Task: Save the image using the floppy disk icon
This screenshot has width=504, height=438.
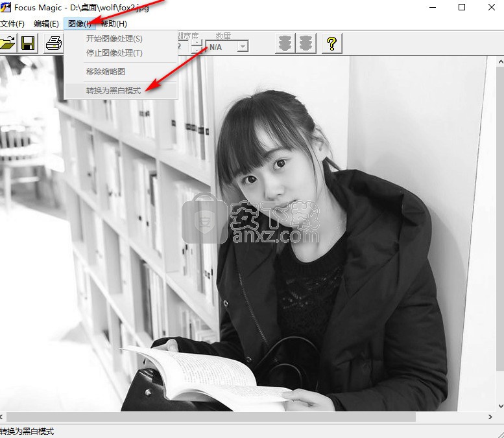Action: pyautogui.click(x=28, y=43)
